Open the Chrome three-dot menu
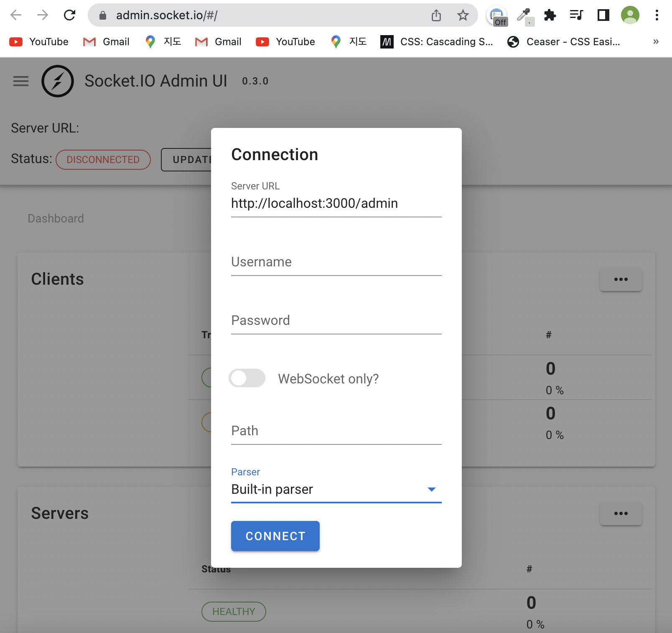This screenshot has width=672, height=633. click(657, 15)
